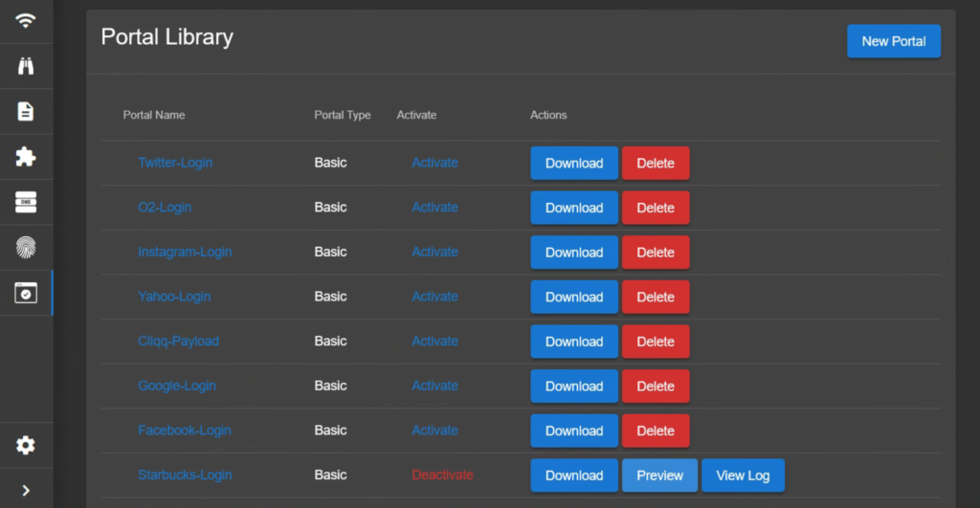Activate the Instagram-Login portal
The height and width of the screenshot is (508, 980).
pyautogui.click(x=435, y=252)
